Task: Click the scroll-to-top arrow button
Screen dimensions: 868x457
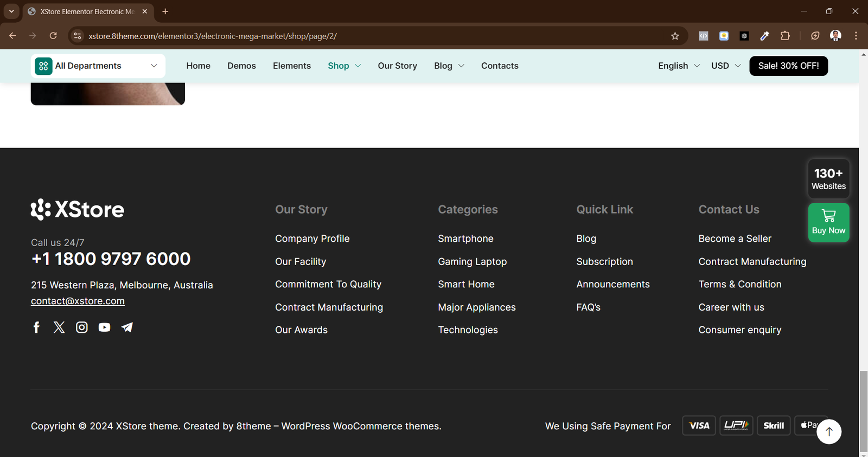Action: coord(828,432)
